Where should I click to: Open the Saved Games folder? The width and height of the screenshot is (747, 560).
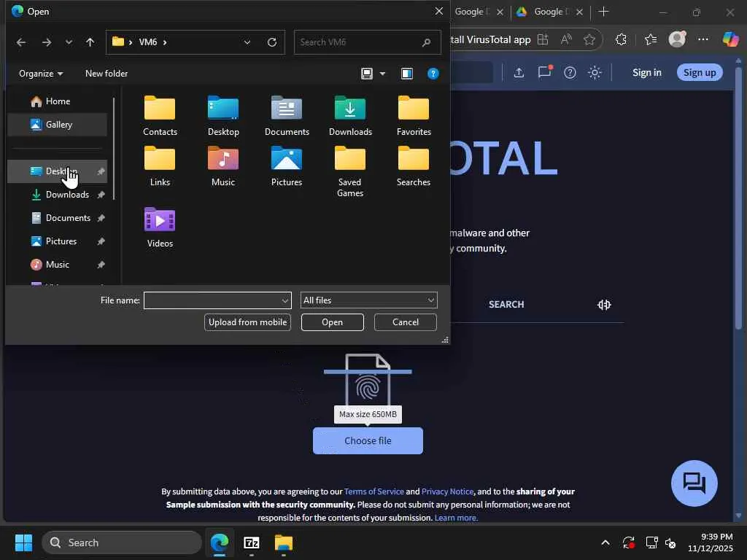tap(350, 171)
